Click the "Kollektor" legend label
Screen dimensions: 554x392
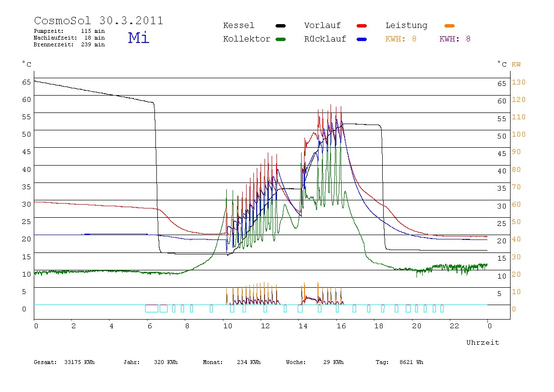click(247, 39)
